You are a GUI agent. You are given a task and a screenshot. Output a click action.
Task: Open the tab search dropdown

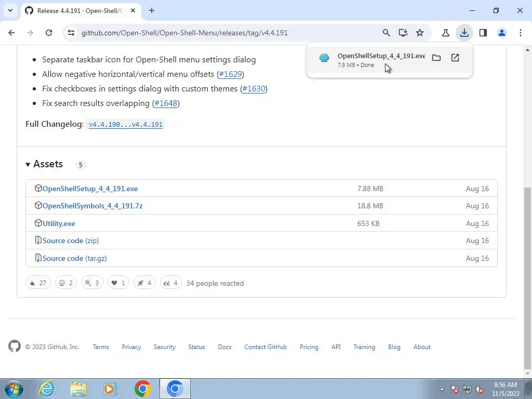click(x=10, y=10)
